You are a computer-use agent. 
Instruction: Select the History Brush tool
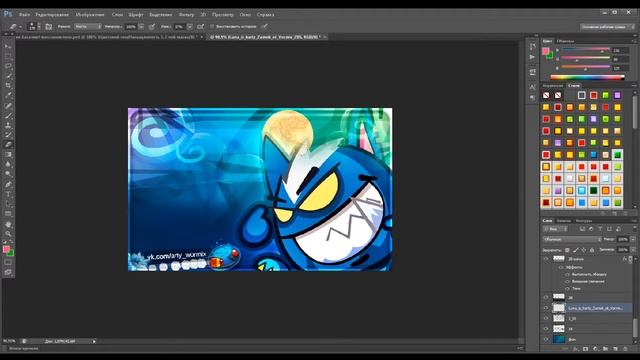pos(8,135)
